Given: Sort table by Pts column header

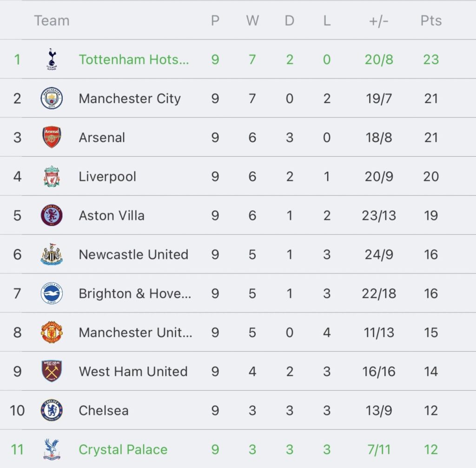Looking at the screenshot, I should pos(431,21).
